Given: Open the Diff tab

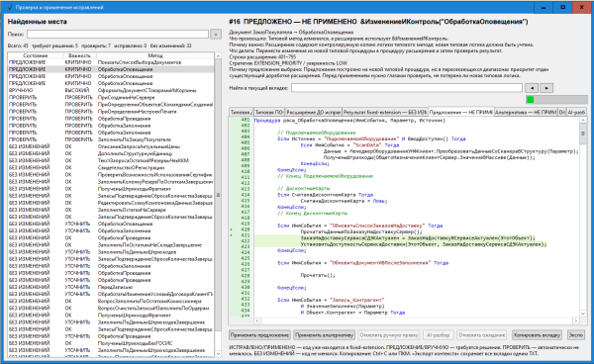Looking at the screenshot, I should (x=561, y=113).
